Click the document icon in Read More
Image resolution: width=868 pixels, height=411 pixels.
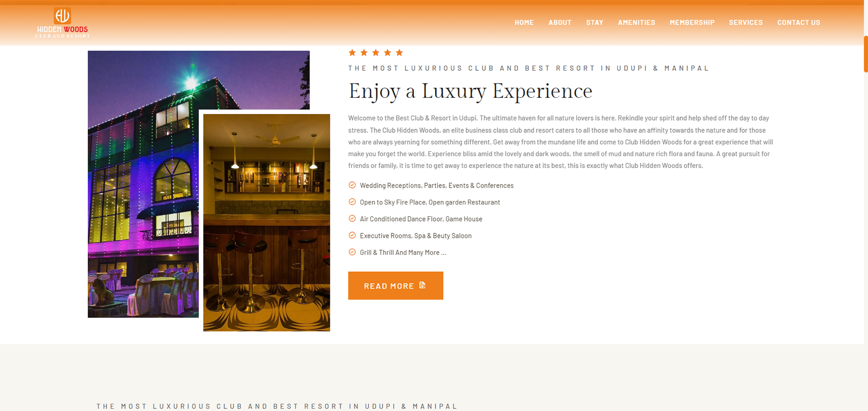click(423, 285)
